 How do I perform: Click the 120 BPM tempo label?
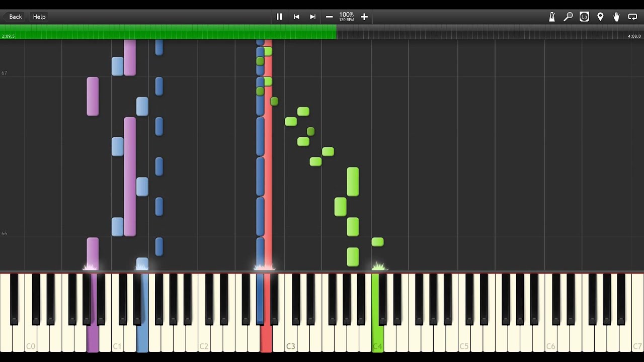(346, 20)
